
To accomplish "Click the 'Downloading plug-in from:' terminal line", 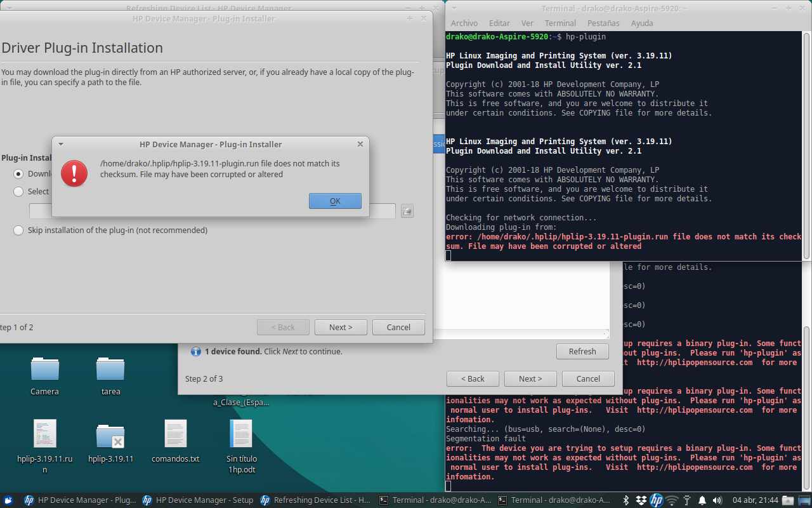I will pos(501,227).
